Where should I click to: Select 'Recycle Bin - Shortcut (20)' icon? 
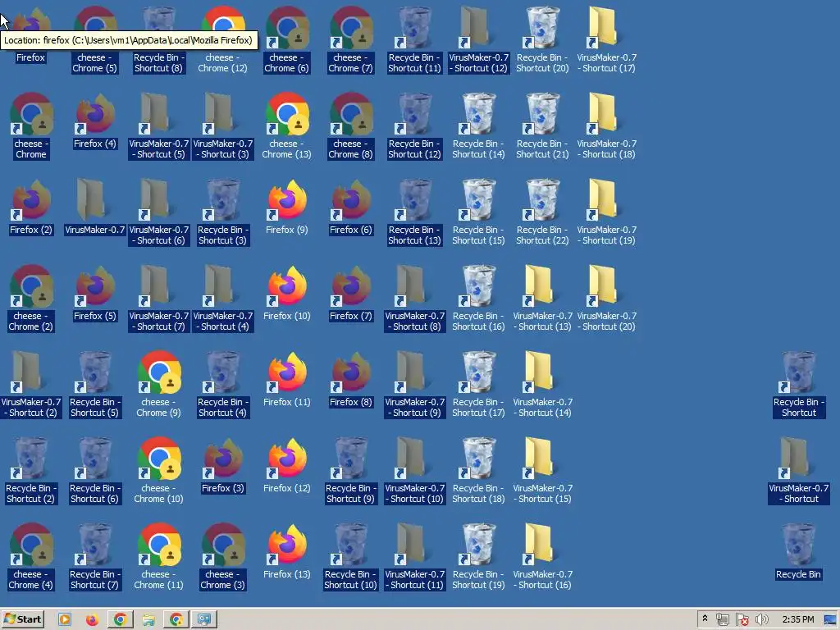[x=542, y=40]
